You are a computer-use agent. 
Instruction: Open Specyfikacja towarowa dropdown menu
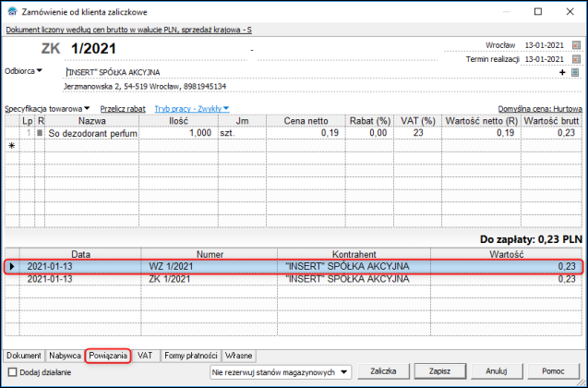[47, 109]
